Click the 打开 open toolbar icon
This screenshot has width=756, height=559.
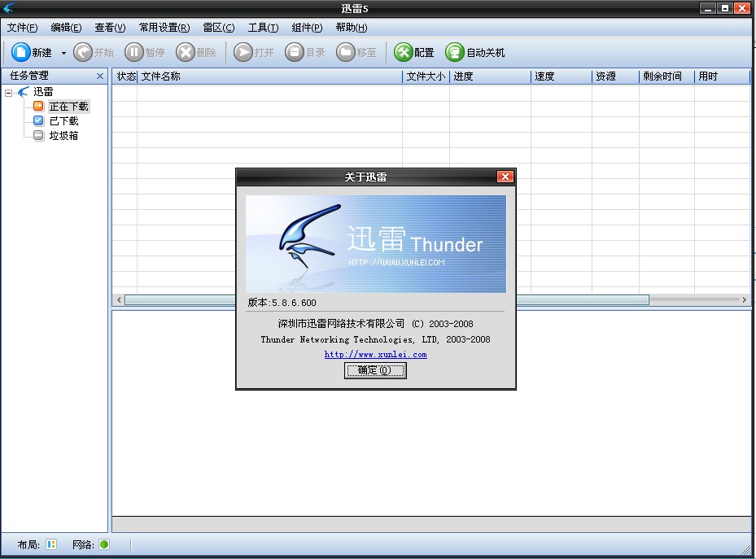point(243,52)
